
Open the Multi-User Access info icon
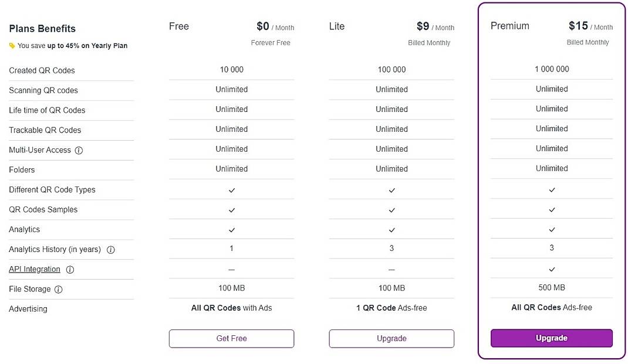coord(77,150)
